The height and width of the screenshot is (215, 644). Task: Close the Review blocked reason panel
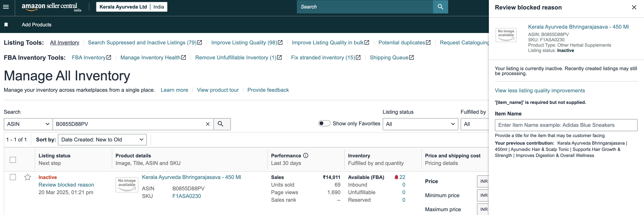634,8
